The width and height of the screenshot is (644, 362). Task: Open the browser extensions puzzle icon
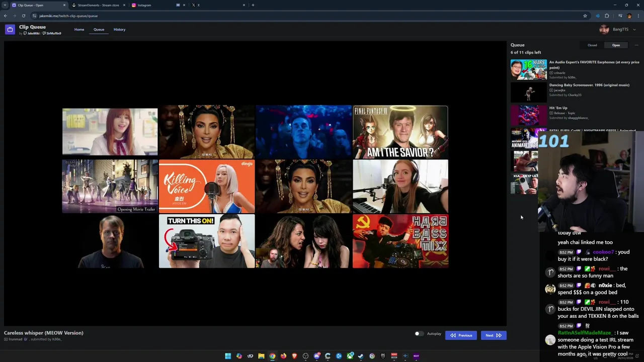point(607,16)
